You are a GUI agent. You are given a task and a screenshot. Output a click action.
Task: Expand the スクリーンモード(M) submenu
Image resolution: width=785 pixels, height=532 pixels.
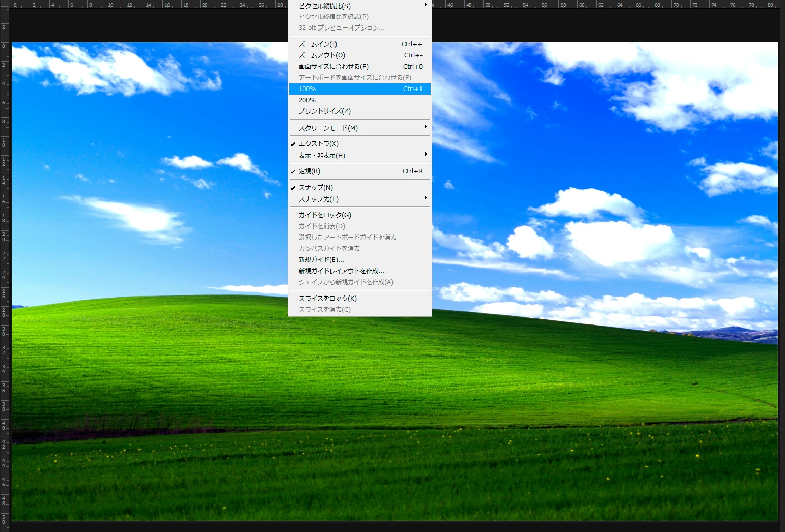coord(360,128)
